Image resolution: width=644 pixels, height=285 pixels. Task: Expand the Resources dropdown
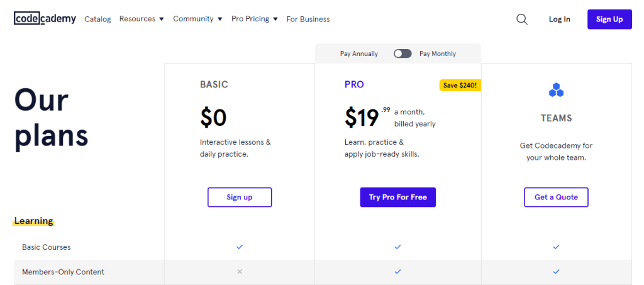[x=142, y=19]
